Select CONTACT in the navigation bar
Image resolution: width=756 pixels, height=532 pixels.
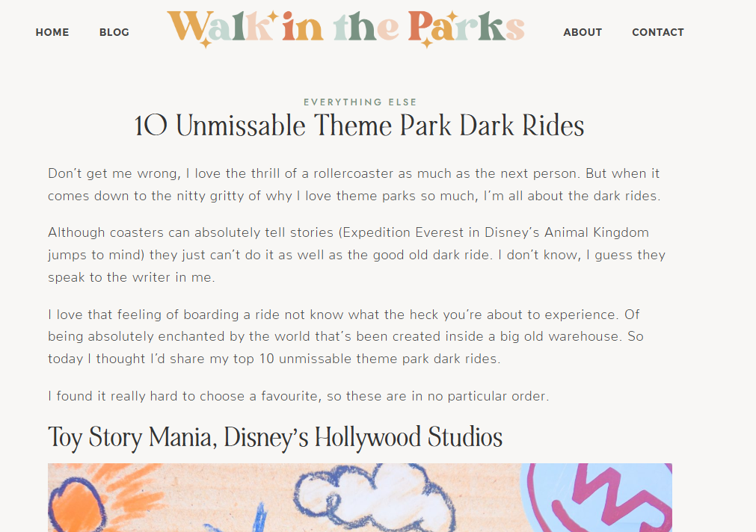658,32
